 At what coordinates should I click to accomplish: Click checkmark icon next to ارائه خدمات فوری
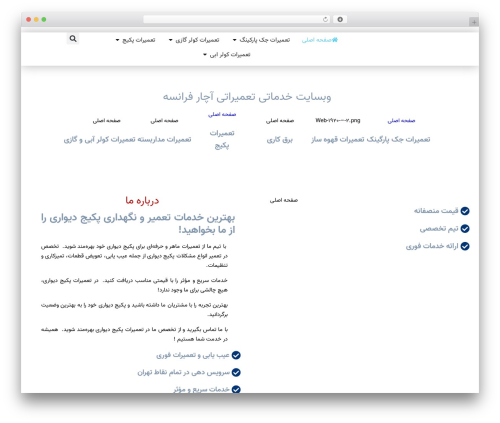[465, 246]
